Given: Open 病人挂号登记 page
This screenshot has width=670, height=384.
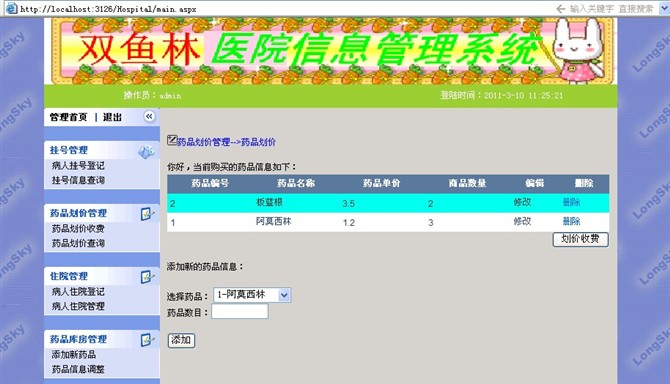Looking at the screenshot, I should (78, 166).
